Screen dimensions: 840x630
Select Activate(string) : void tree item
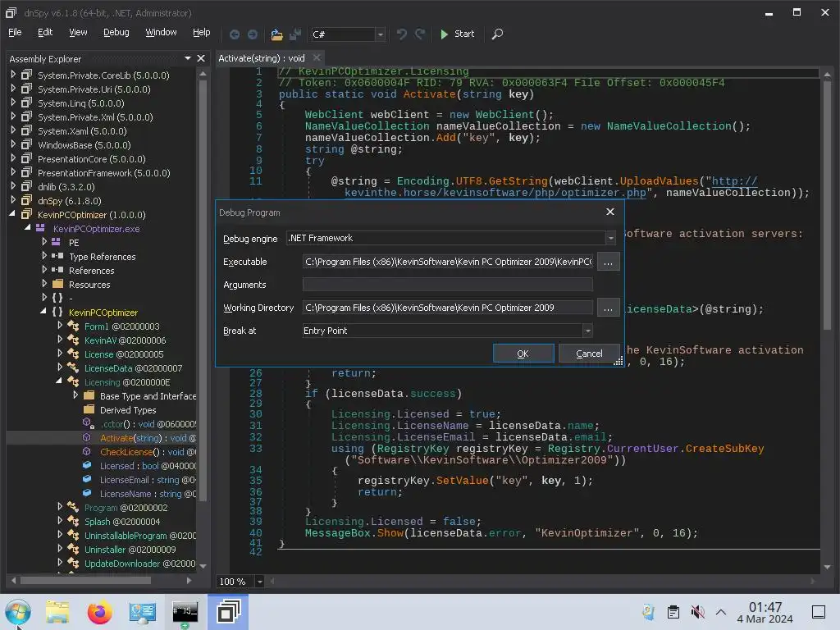148,438
